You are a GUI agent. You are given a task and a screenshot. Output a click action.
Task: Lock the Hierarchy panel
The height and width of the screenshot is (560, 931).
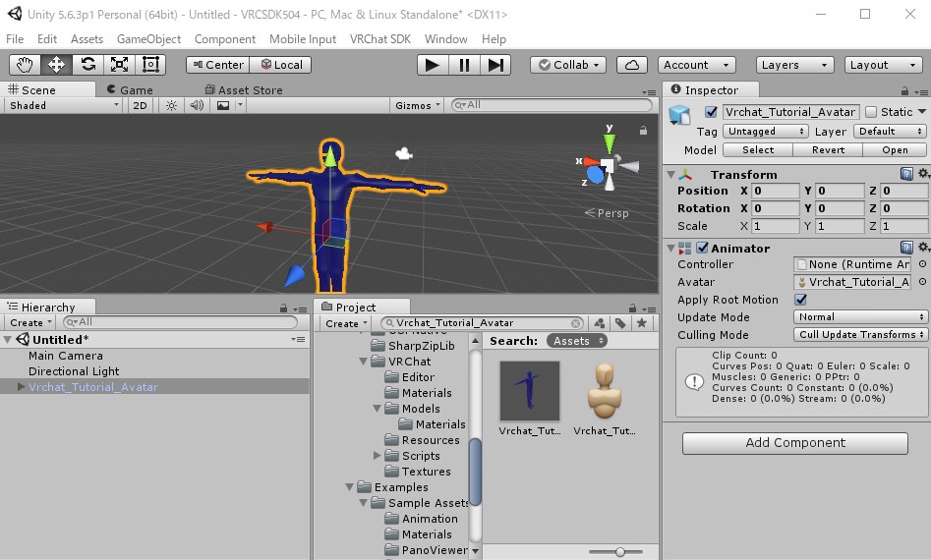[x=284, y=308]
